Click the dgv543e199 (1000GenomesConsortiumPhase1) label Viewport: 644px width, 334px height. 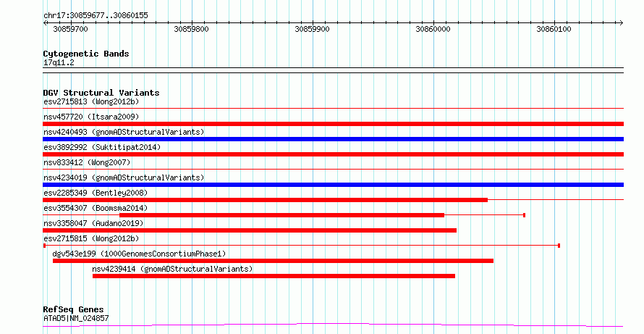point(139,254)
